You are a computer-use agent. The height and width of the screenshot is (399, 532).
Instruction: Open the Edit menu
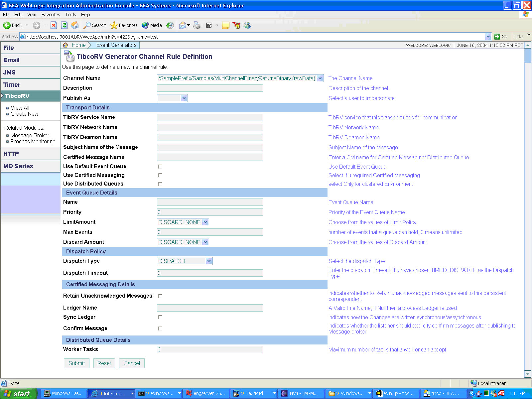(18, 15)
